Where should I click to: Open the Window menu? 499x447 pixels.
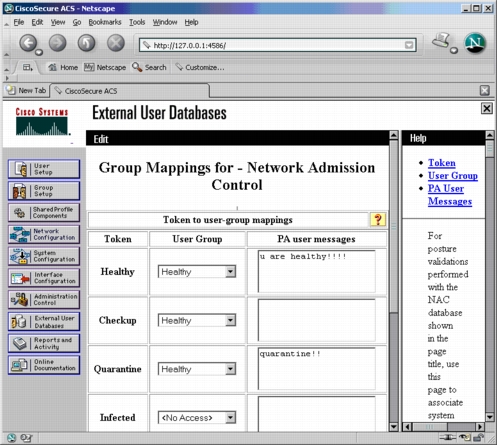[165, 22]
